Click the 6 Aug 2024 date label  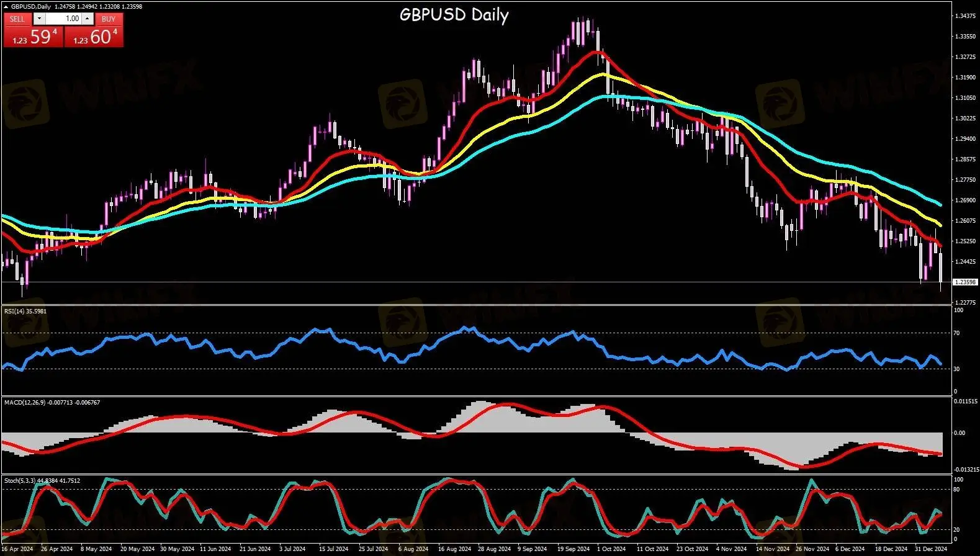point(413,549)
